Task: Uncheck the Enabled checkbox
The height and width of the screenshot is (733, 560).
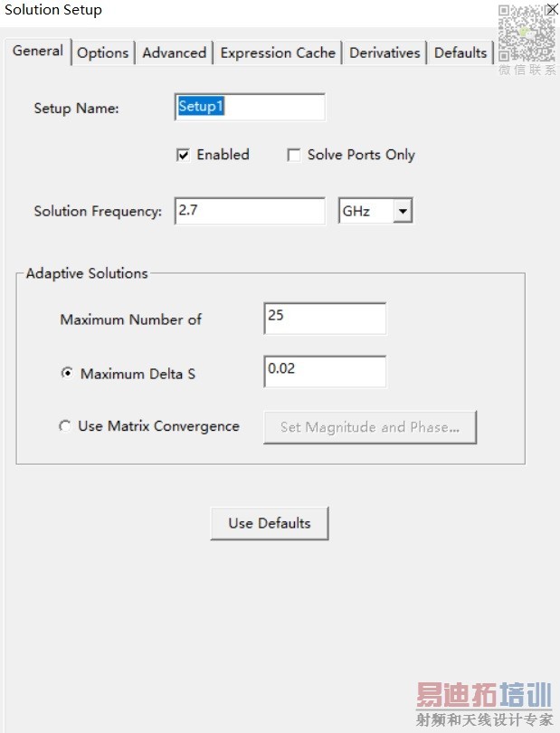Action: coord(183,155)
